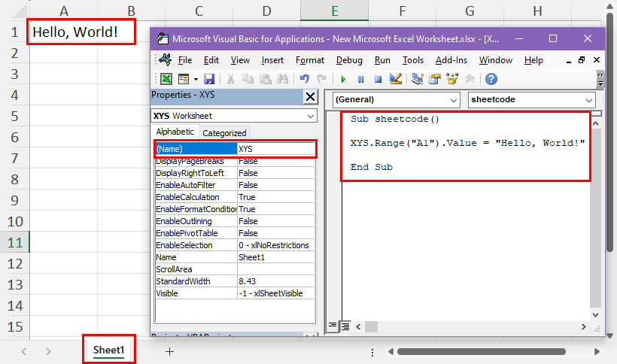Click the Break pause icon
Screen dimensions: 617x364
[360, 80]
